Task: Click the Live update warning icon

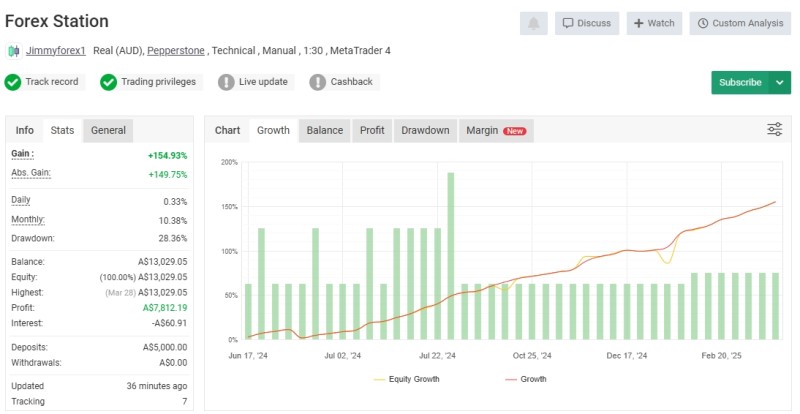Action: coord(226,82)
